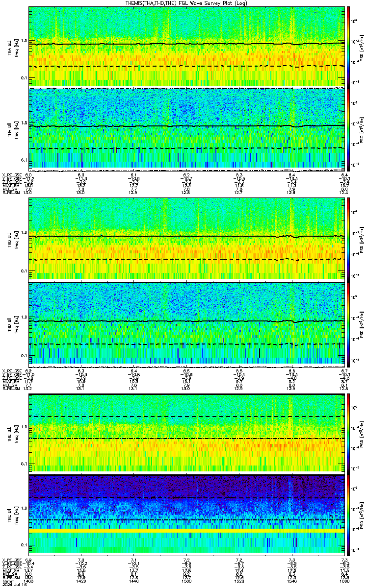Click the 1600 time tick label
The image size is (368, 588).
click(x=344, y=582)
